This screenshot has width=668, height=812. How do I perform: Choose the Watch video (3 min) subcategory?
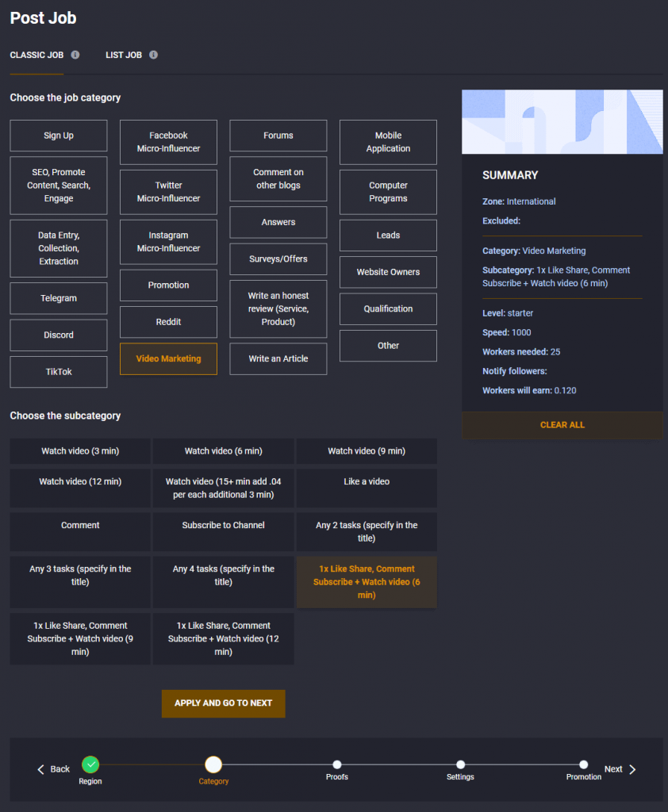79,450
